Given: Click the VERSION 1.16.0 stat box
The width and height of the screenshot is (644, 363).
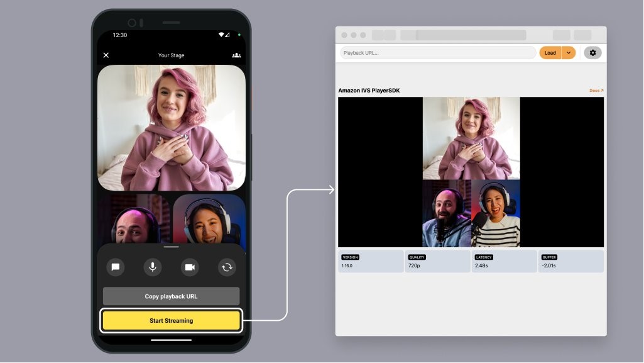Looking at the screenshot, I should click(x=371, y=262).
